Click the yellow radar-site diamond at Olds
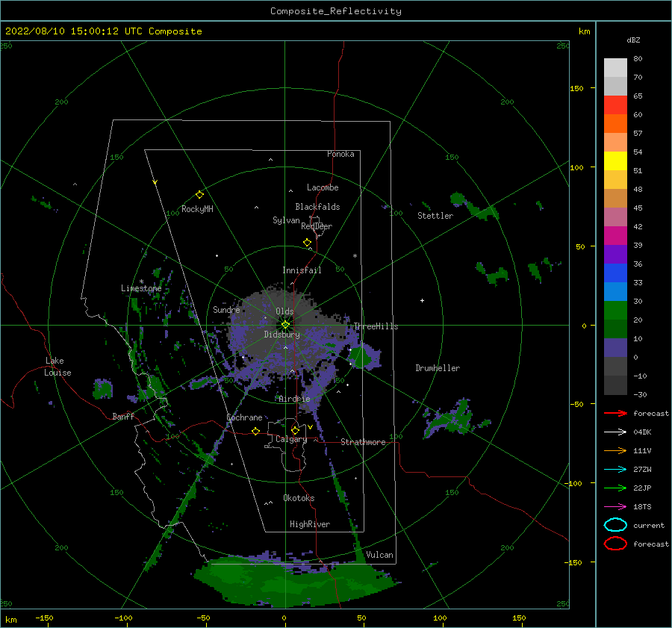The width and height of the screenshot is (672, 628). click(285, 325)
